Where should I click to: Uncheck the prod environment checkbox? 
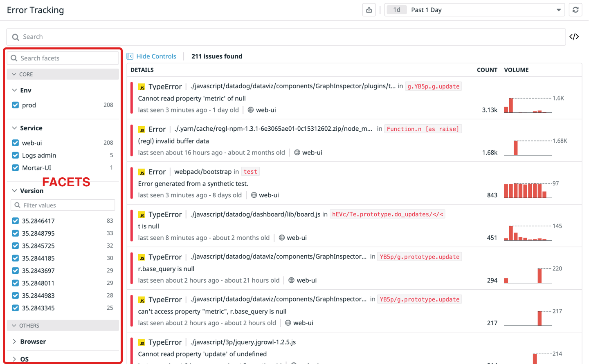click(x=16, y=105)
